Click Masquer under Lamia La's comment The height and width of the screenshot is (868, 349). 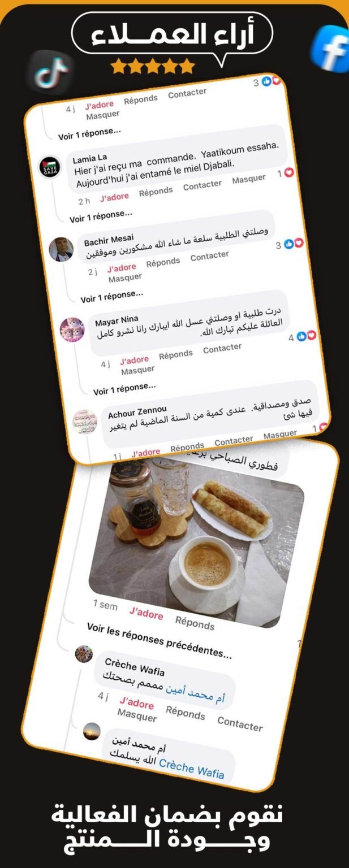coord(249,179)
